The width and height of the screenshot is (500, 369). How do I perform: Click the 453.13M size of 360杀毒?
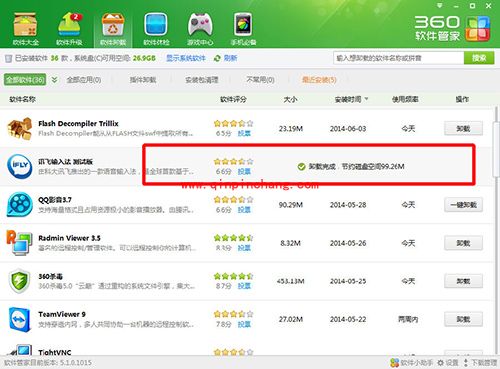(x=291, y=281)
